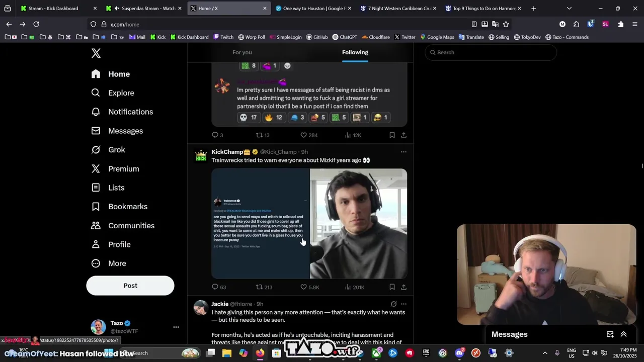
Task: Reply to the post with 3 replies
Action: 217,135
